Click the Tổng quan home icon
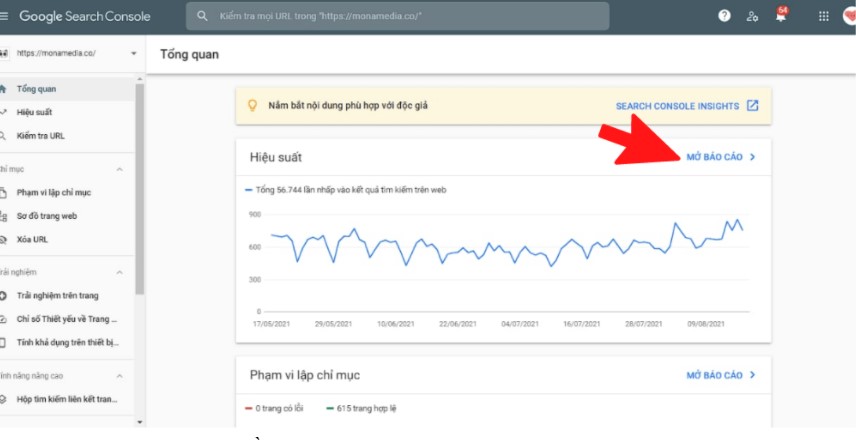 click(3, 89)
